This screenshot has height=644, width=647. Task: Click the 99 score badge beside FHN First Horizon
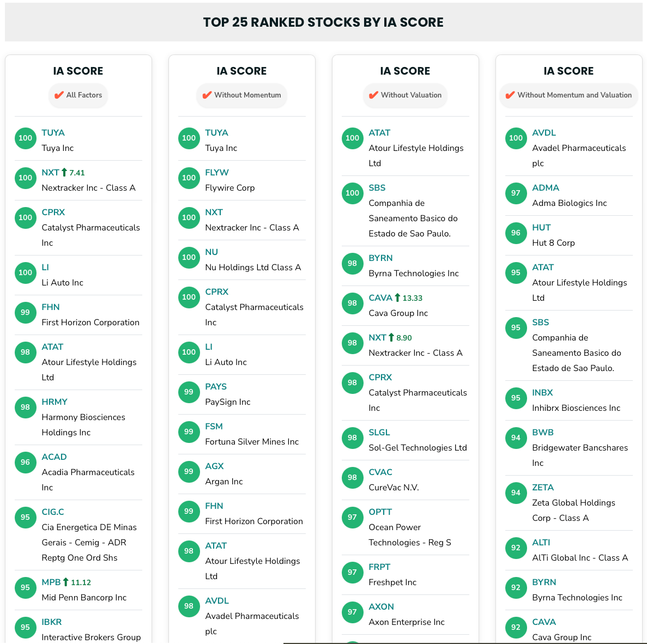pyautogui.click(x=25, y=313)
